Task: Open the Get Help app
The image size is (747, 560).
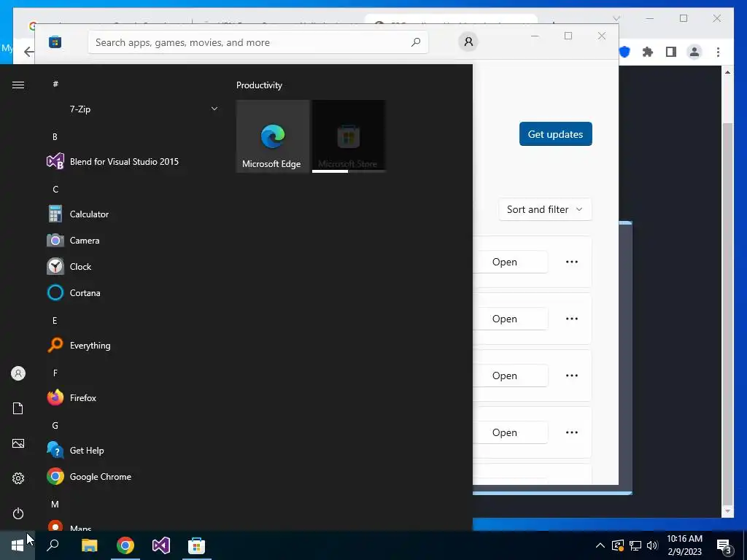Action: (75, 450)
